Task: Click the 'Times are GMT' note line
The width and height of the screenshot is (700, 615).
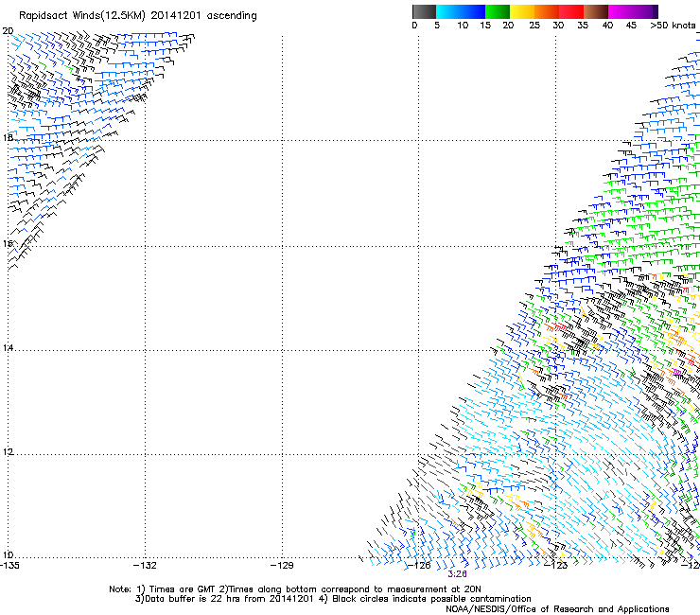Action: 295,589
